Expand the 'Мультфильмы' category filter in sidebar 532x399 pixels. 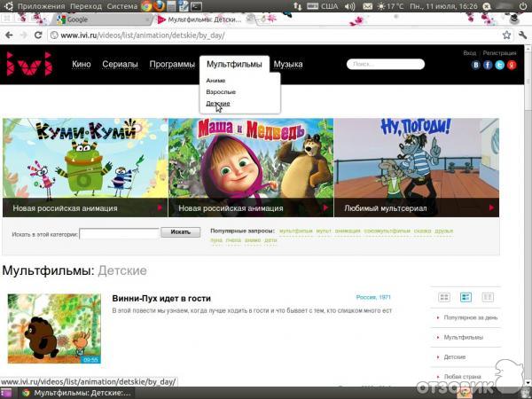465,337
